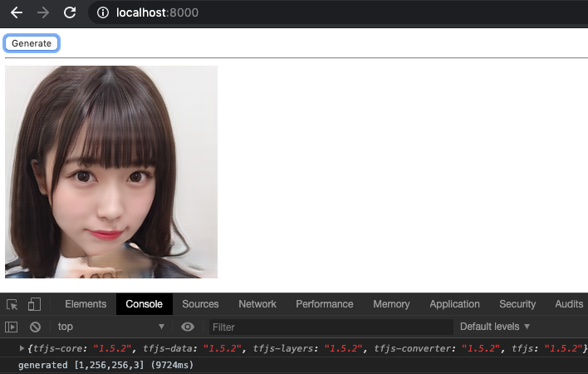View site information icon beside the URL

(103, 12)
